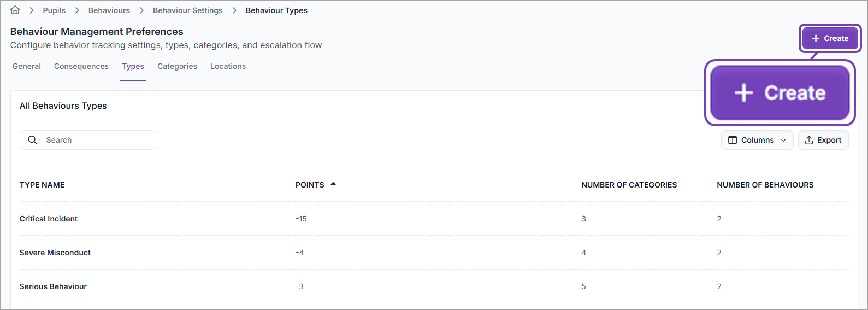The width and height of the screenshot is (868, 310).
Task: Click the plus icon on Create button
Action: [x=816, y=38]
